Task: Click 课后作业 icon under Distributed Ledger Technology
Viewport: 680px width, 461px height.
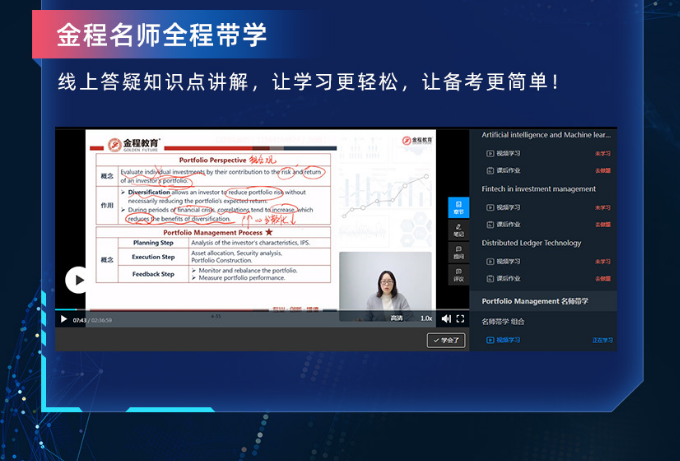Action: pos(490,278)
